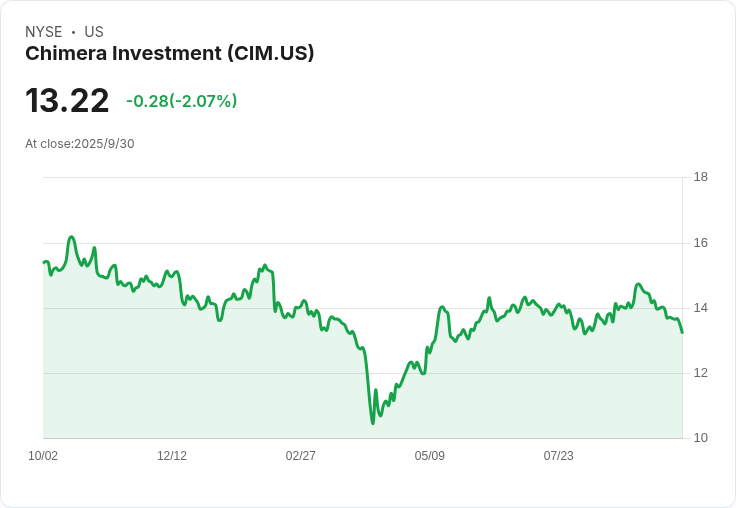The height and width of the screenshot is (508, 736).
Task: Click the US market label
Action: click(x=94, y=32)
